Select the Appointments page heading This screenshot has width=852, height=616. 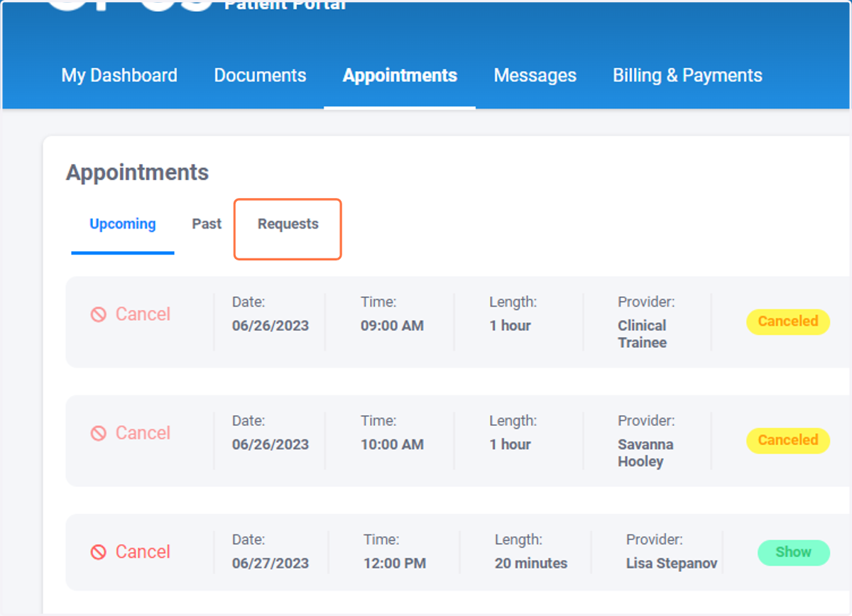point(137,172)
